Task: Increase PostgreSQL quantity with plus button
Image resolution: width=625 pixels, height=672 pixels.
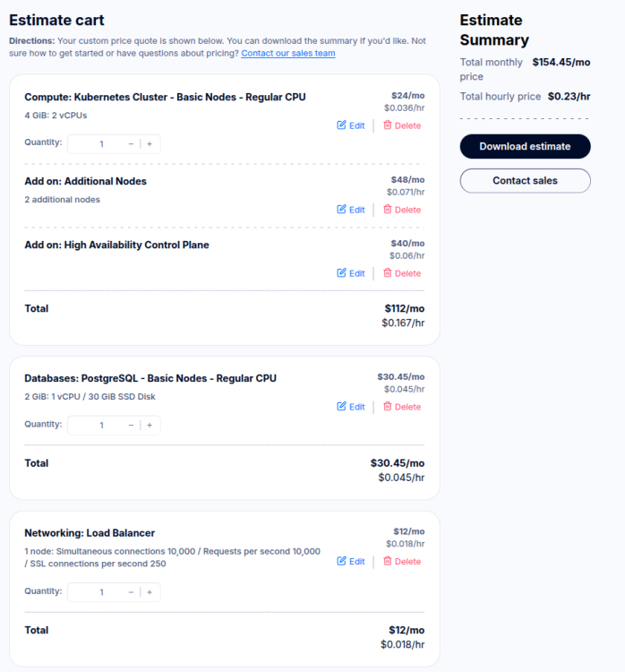Action: click(x=150, y=425)
